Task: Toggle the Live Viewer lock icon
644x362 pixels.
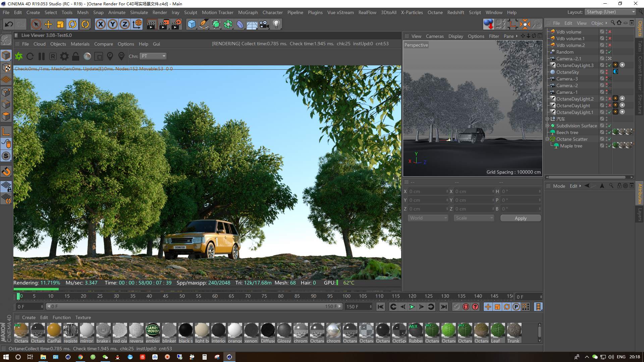Action: click(76, 56)
